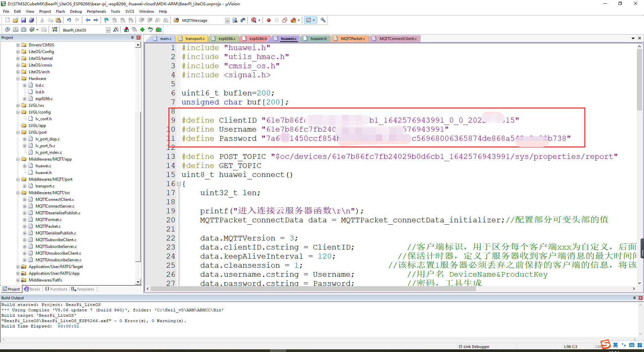The width and height of the screenshot is (644, 352).
Task: Insert a bookmark with the flag icon
Action: pyautogui.click(x=107, y=20)
